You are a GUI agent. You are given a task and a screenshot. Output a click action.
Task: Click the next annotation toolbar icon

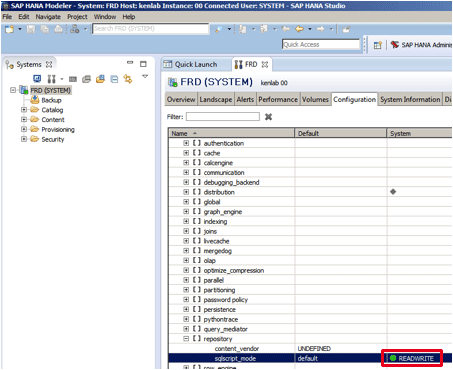[243, 29]
